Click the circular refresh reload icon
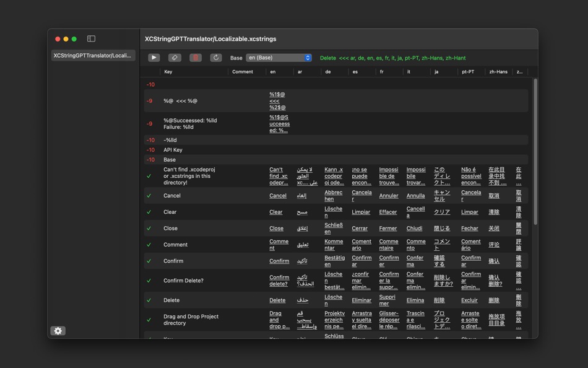588x368 pixels. [216, 58]
